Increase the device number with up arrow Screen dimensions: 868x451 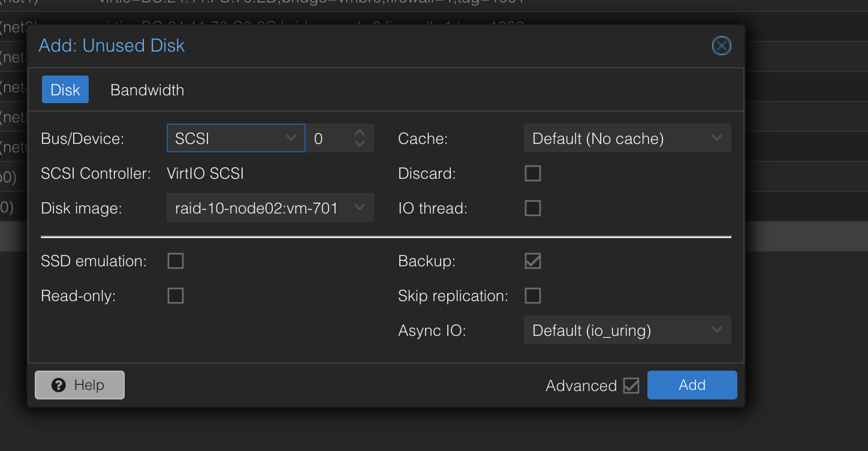pyautogui.click(x=360, y=133)
